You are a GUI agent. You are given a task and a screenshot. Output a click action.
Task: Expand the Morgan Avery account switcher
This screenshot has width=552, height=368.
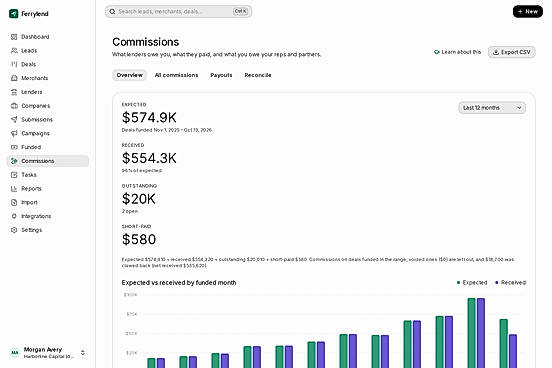point(83,353)
